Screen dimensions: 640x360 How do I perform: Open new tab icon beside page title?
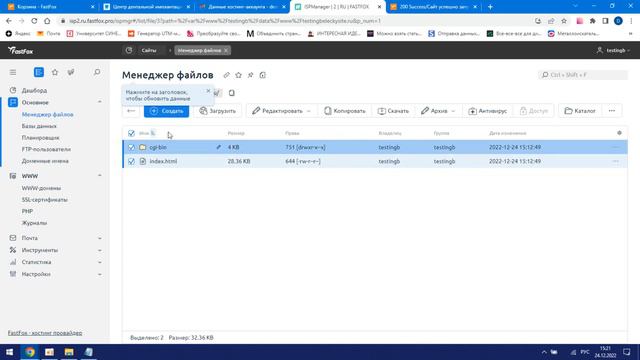click(262, 75)
